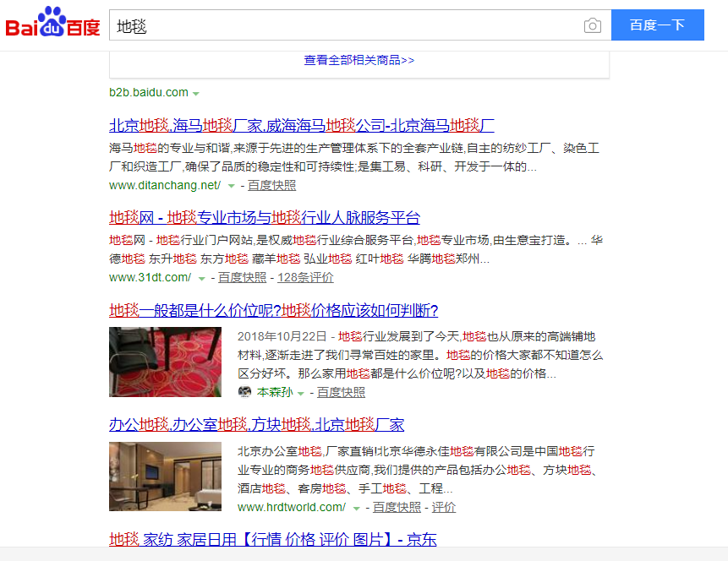Screen dimensions: 728x561
Task: Open 查看全部相关商品 link
Action: click(359, 60)
